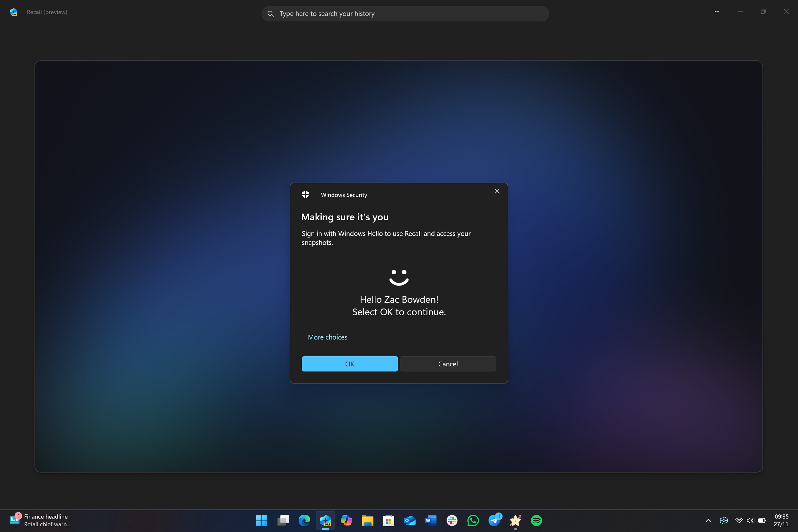This screenshot has height=532, width=798.
Task: Open Slack from the taskbar
Action: tap(452, 520)
